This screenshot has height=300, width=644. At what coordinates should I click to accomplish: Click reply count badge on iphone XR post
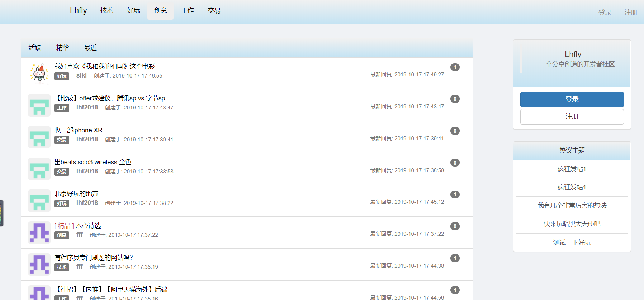click(x=455, y=131)
